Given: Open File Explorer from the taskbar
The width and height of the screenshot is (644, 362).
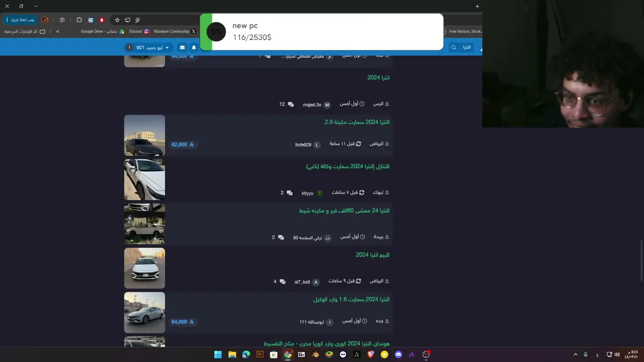Looking at the screenshot, I should click(x=232, y=354).
